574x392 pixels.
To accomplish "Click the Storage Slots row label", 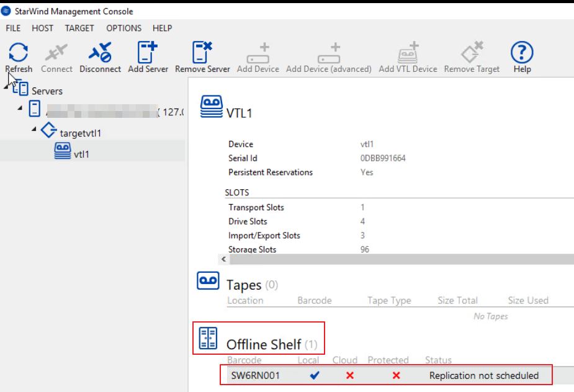I will click(x=252, y=249).
